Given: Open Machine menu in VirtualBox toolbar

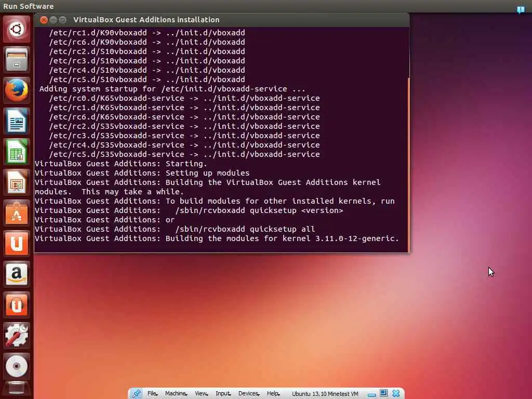Looking at the screenshot, I should pos(176,394).
